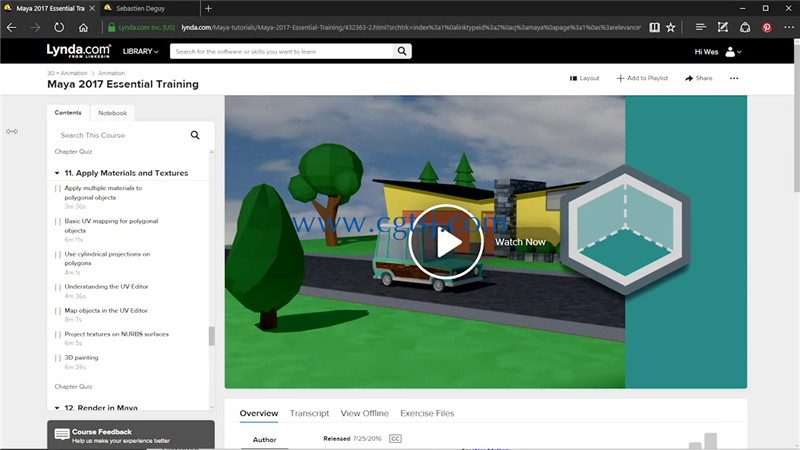Image resolution: width=800 pixels, height=450 pixels.
Task: Open 'Project textures on NURBS surfaces' lesson
Action: (116, 334)
